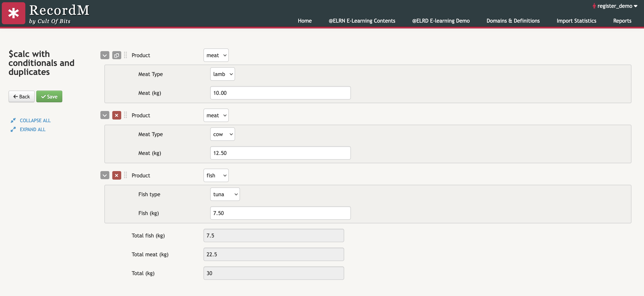Viewport: 644px width, 296px height.
Task: Click the Back button
Action: [x=22, y=97]
